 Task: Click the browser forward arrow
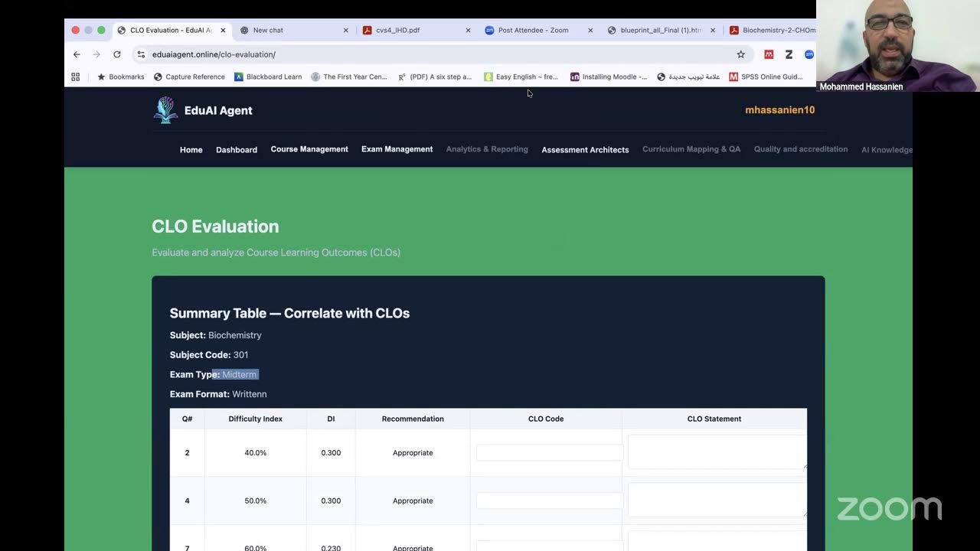pyautogui.click(x=96, y=54)
